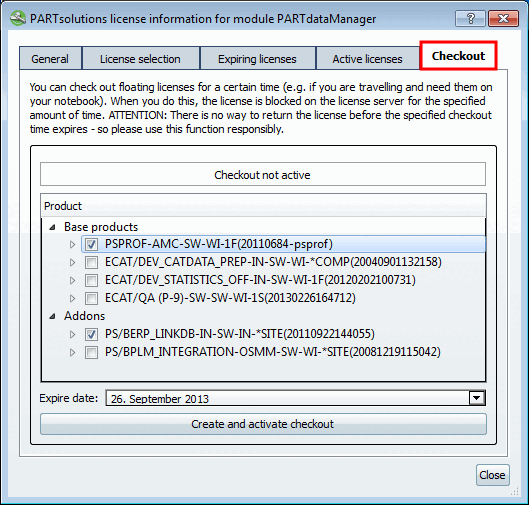Expand the PS/BERP_LINKDB row
Viewport: 529px width, 505px height.
pos(72,334)
